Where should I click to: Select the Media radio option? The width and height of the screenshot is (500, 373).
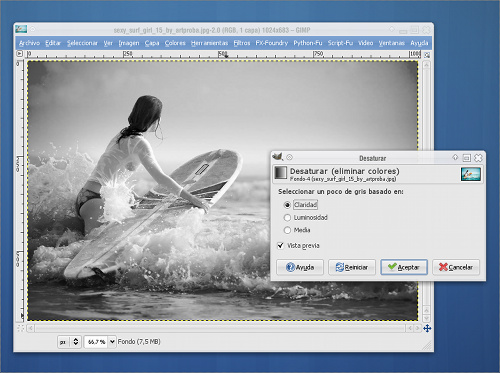(287, 230)
